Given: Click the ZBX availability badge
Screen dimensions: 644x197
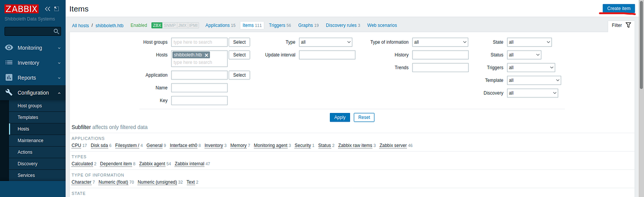Looking at the screenshot, I should pos(157,25).
